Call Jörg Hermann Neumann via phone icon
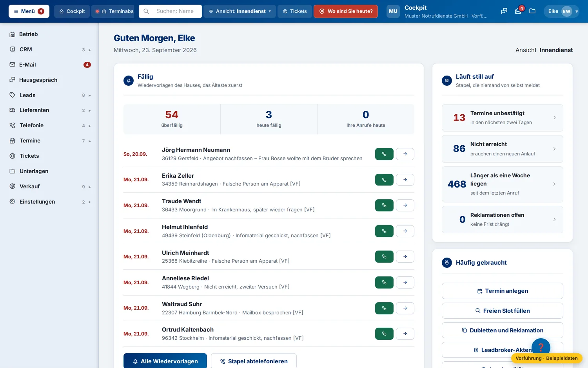 (x=384, y=154)
